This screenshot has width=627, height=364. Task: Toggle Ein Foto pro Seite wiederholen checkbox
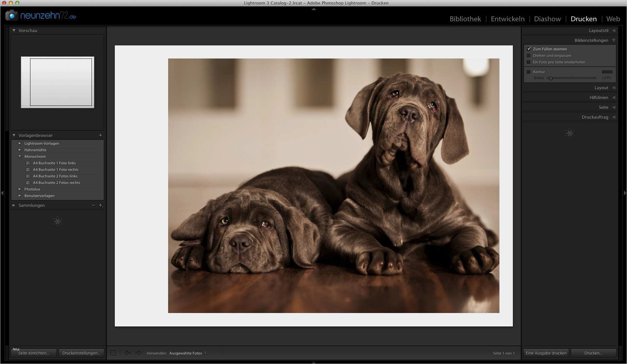tap(529, 62)
